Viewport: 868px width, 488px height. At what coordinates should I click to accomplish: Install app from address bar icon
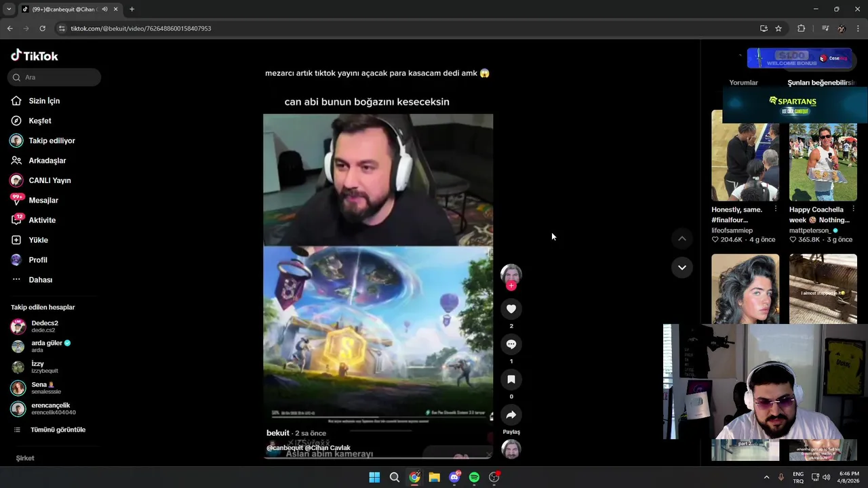coord(764,28)
